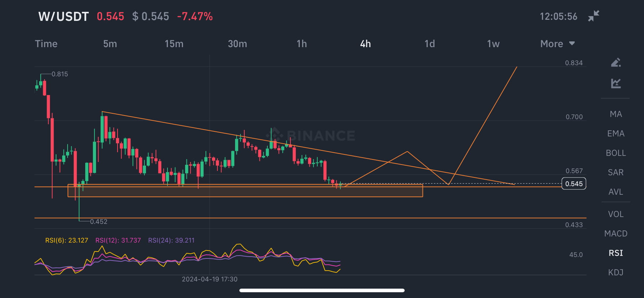Expand the More menu chevron arrow

click(572, 44)
